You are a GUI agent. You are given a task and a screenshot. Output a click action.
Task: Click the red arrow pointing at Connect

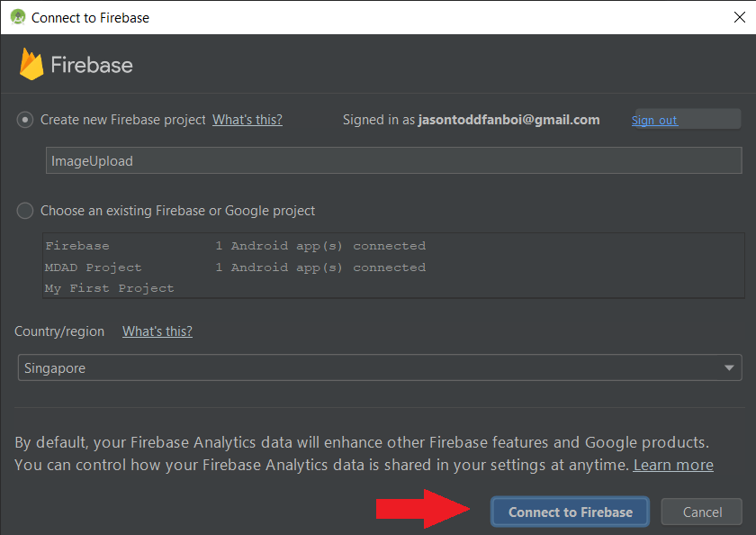[x=424, y=512]
